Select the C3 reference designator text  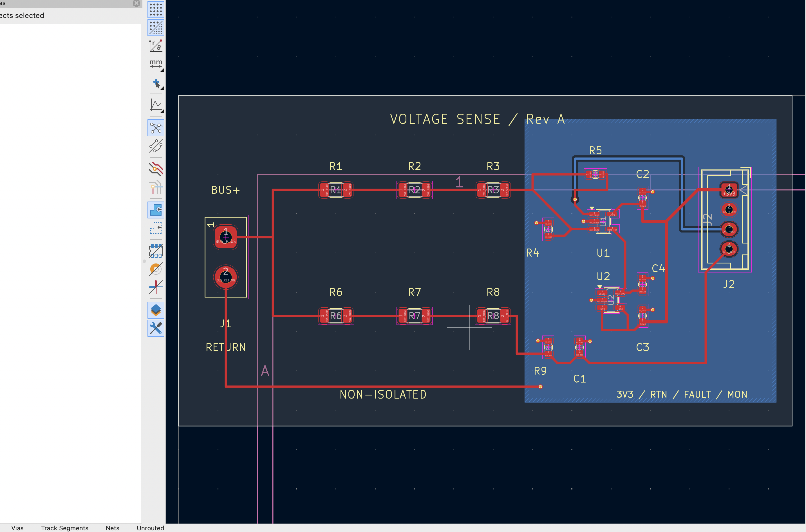tap(642, 347)
